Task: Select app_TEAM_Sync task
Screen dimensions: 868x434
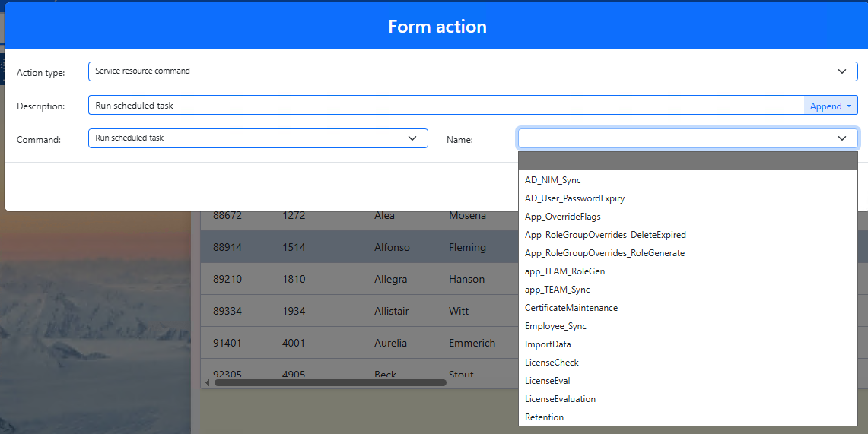Action: (688, 289)
